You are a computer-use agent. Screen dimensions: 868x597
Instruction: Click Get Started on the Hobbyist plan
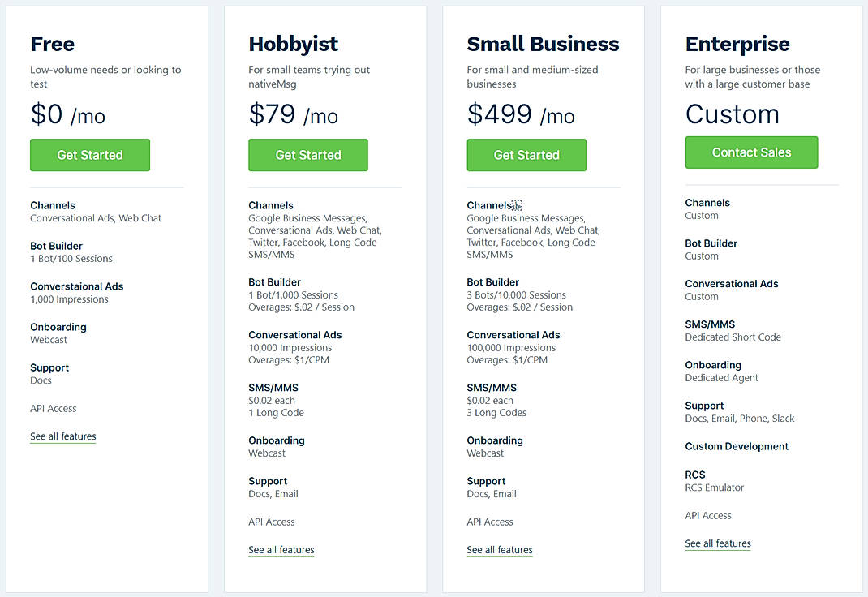308,155
